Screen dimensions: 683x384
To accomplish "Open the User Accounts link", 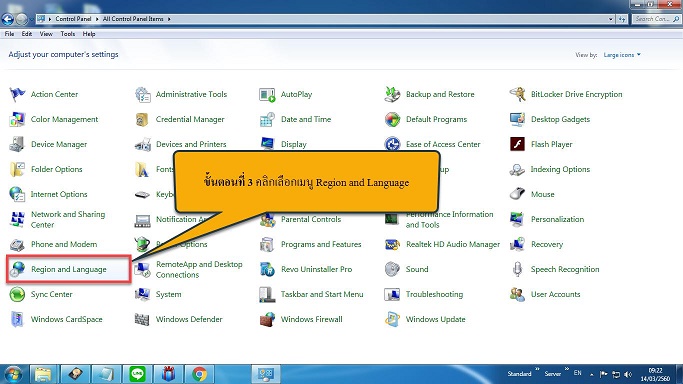I will click(x=555, y=294).
